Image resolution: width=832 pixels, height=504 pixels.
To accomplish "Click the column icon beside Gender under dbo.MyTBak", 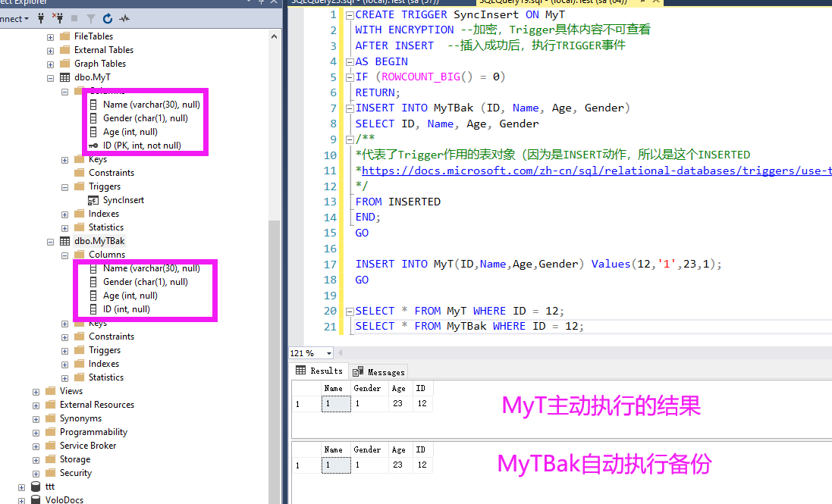I will click(93, 282).
